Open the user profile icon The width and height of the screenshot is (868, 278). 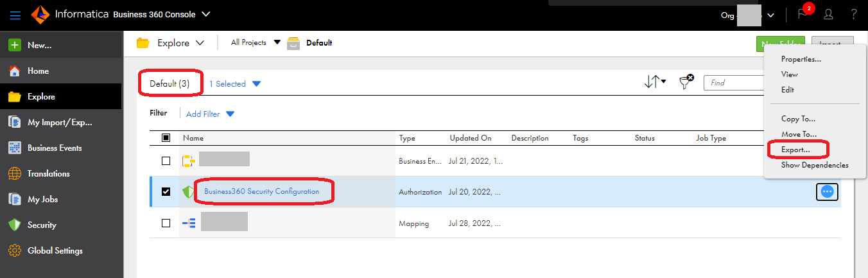828,14
